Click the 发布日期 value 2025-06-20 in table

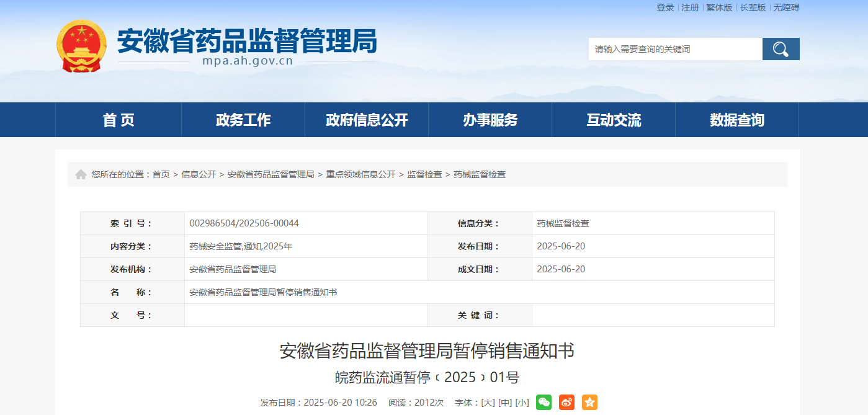[561, 246]
